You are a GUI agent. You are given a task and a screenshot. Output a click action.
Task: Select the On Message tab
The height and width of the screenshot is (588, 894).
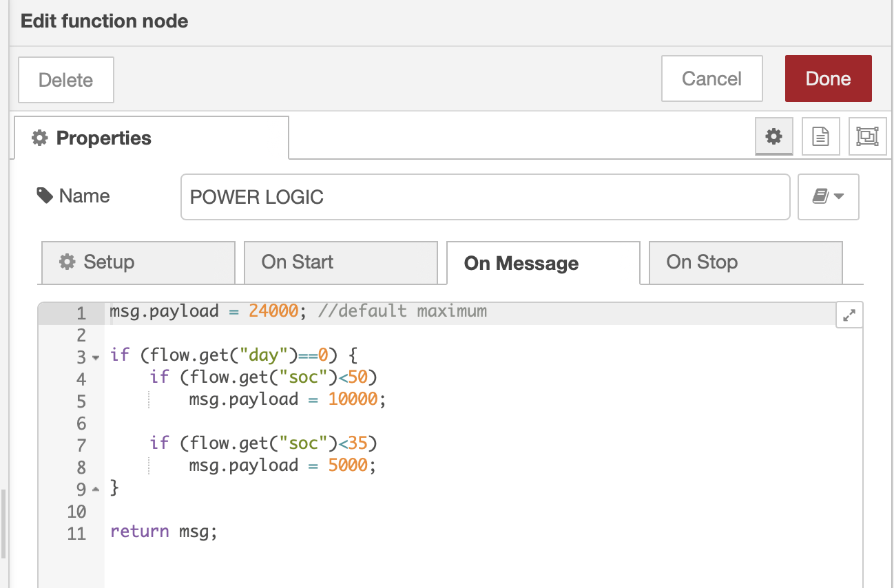click(543, 263)
